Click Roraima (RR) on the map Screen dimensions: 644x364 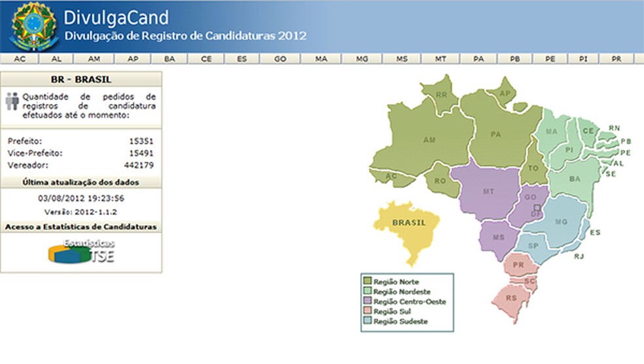440,94
